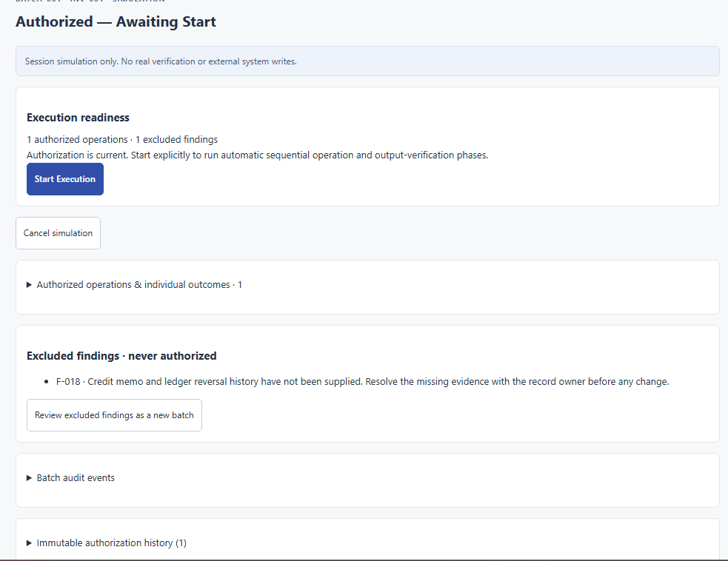Screen dimensions: 728x561
Task: Click '1 authorized operations · 1 excluded findings' text
Action: point(122,140)
